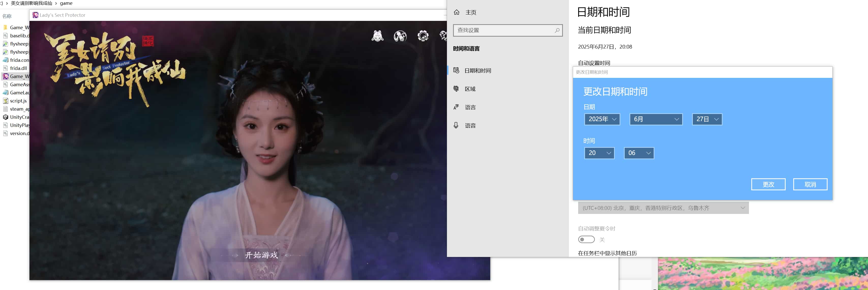Click the 名称 column header in Explorer
The width and height of the screenshot is (868, 290).
(x=7, y=16)
